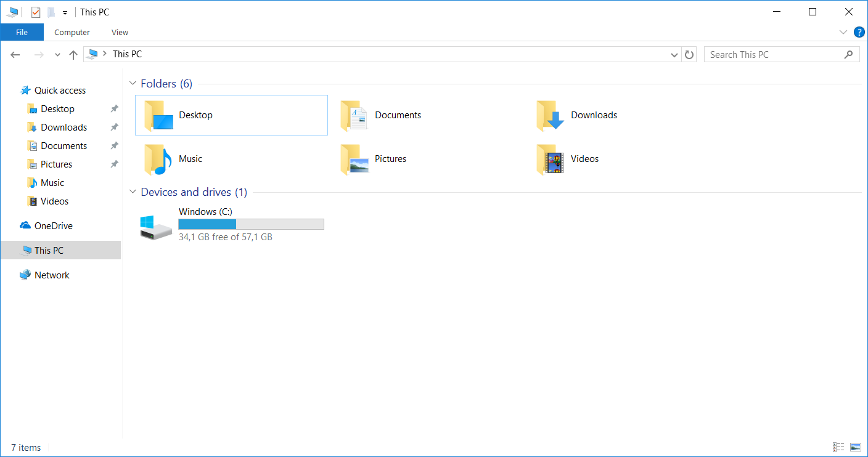Open recent locations dropdown arrow
868x457 pixels.
click(x=57, y=55)
